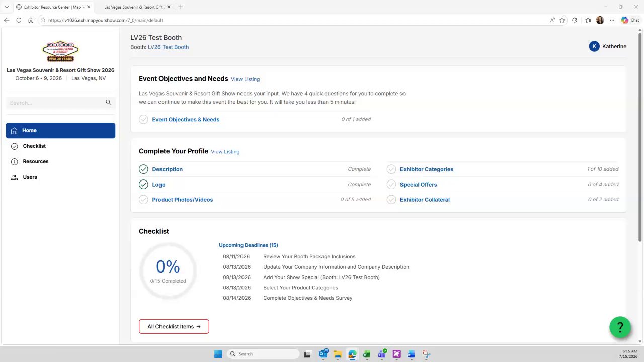Click the Exhibitor Collateral status circle
Screen dimensions: 644x362
(391, 200)
